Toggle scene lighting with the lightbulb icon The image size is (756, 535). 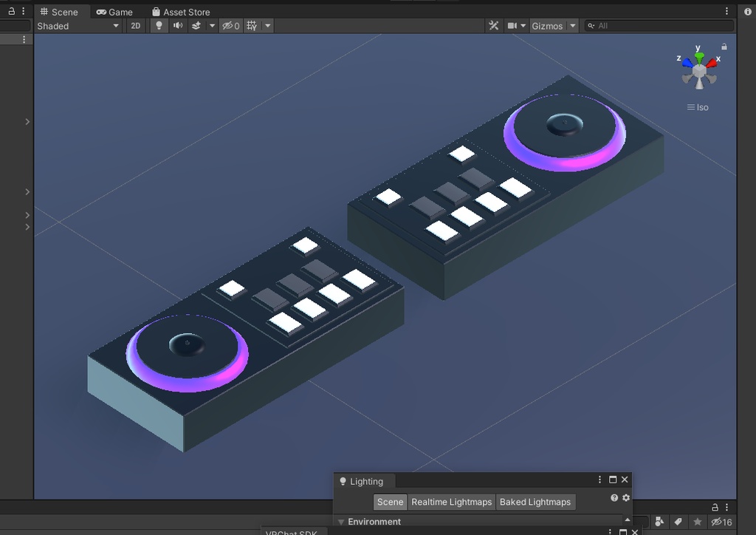point(159,26)
